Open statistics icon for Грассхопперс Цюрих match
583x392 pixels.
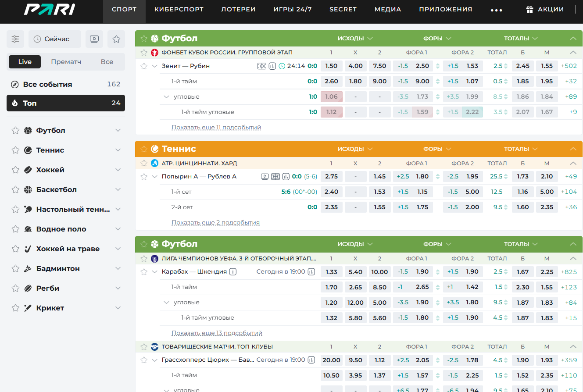point(311,360)
